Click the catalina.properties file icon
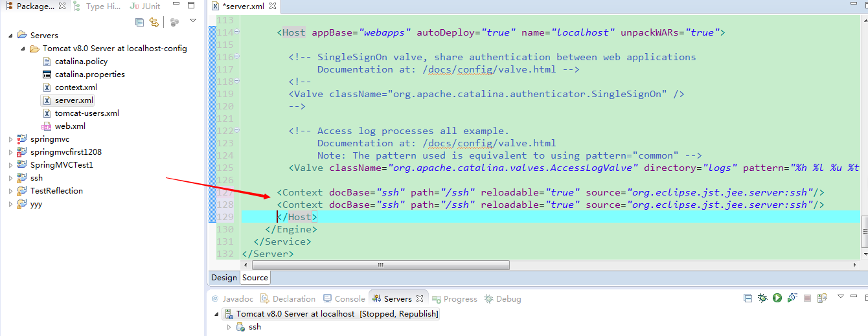Screen dimensions: 868x336 tap(47, 74)
